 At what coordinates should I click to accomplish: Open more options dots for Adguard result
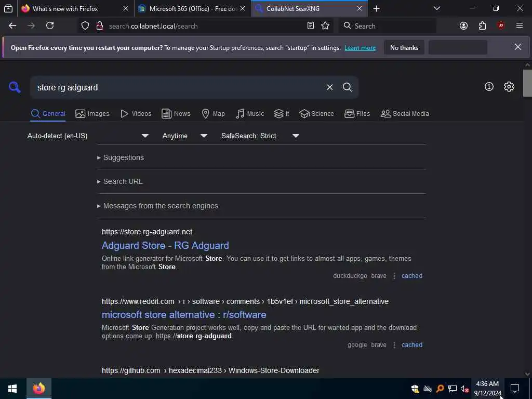click(394, 276)
